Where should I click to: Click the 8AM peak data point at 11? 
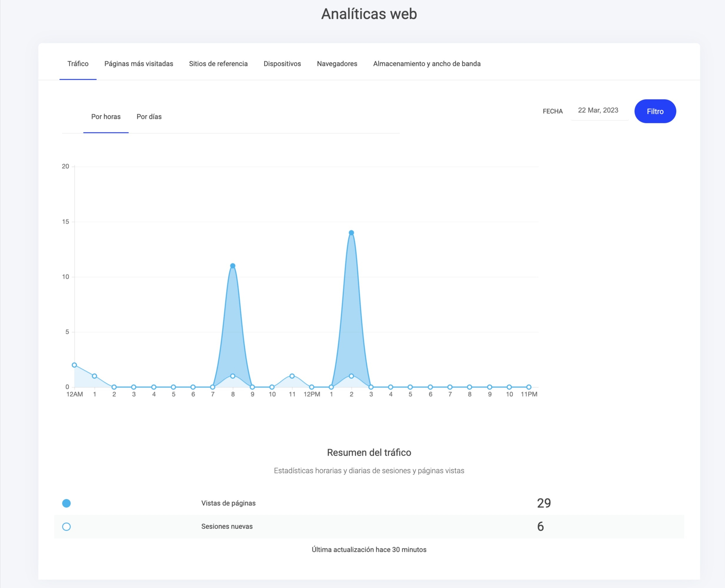pyautogui.click(x=233, y=266)
